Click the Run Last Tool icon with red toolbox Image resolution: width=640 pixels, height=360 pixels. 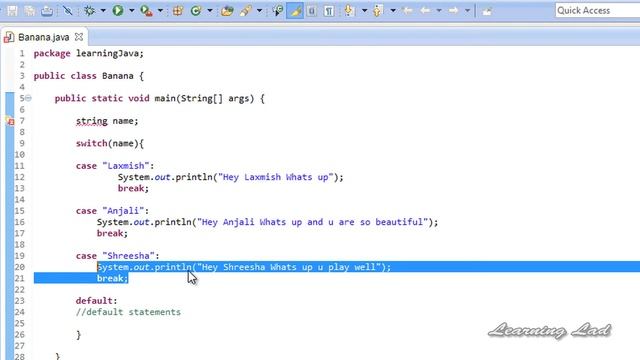pos(146,11)
